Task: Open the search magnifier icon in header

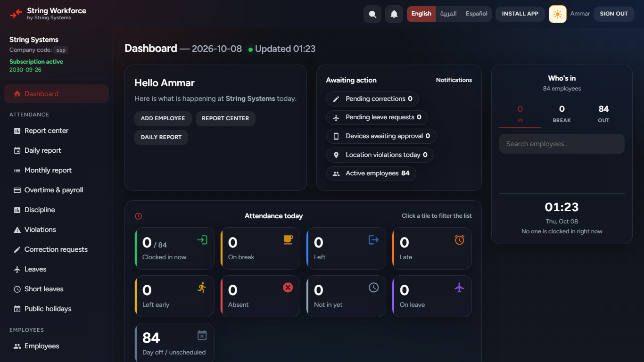Action: (372, 14)
